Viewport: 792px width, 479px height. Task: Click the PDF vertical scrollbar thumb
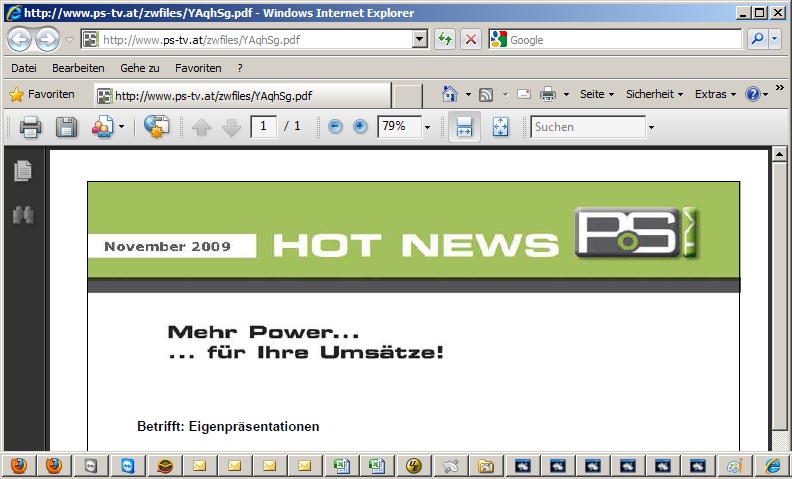(779, 296)
